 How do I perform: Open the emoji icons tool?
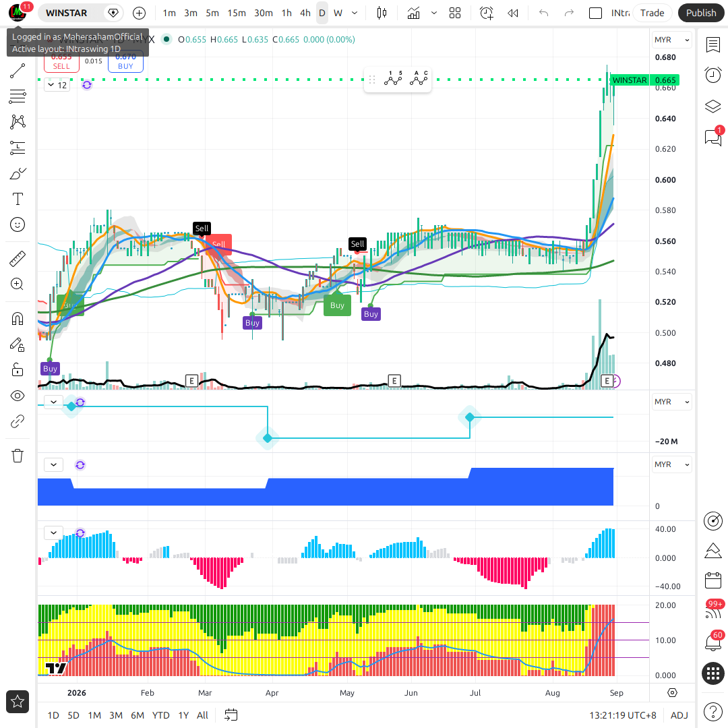point(18,224)
